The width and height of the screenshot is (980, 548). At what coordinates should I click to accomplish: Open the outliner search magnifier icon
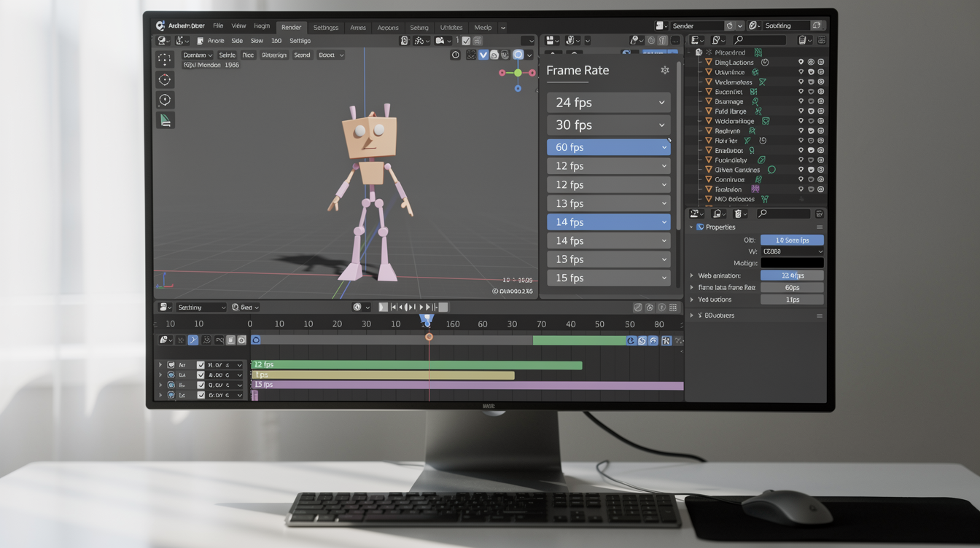(739, 39)
